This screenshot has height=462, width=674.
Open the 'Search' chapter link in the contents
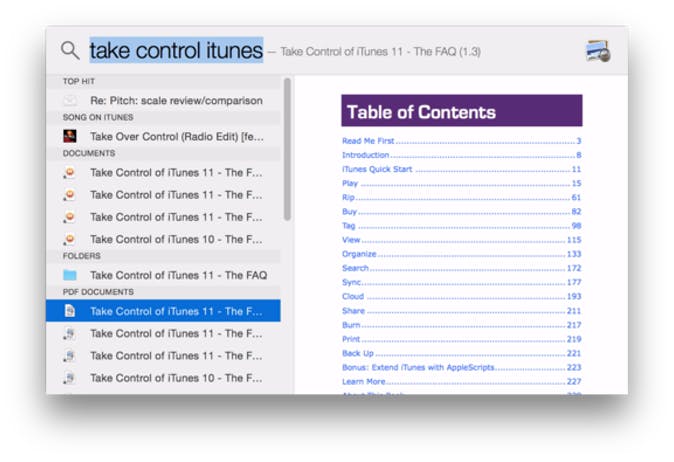point(461,269)
